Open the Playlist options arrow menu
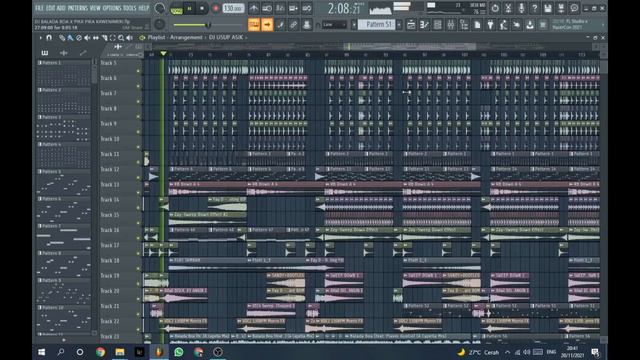The image size is (640, 360). coord(40,38)
